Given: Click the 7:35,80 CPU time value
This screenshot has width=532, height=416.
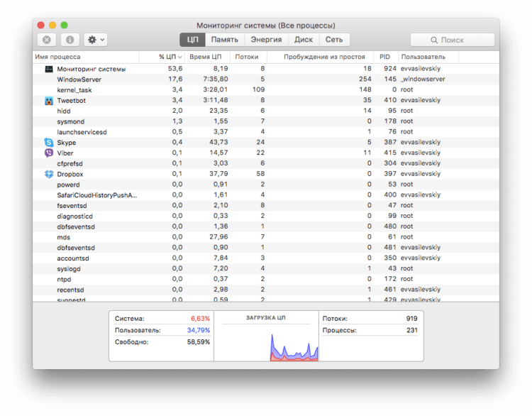Looking at the screenshot, I should tap(216, 79).
